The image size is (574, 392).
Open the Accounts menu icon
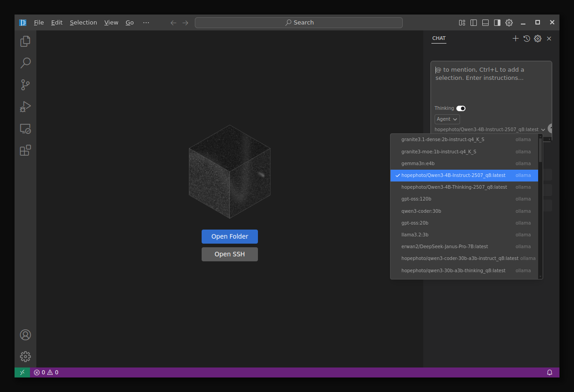pos(25,335)
